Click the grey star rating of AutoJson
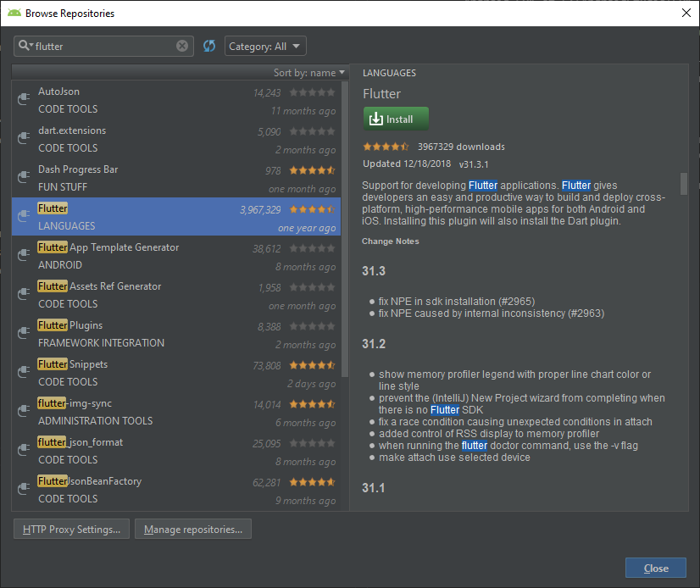 pyautogui.click(x=312, y=92)
